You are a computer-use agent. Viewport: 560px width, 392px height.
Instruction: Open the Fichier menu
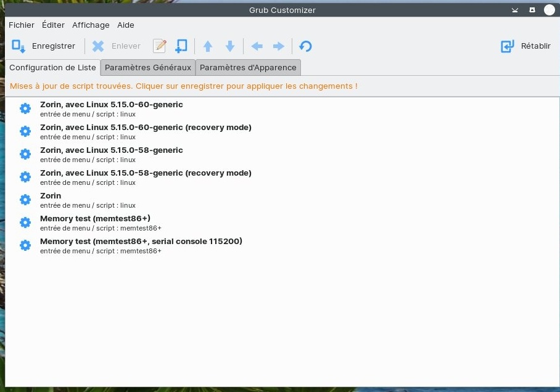point(22,25)
